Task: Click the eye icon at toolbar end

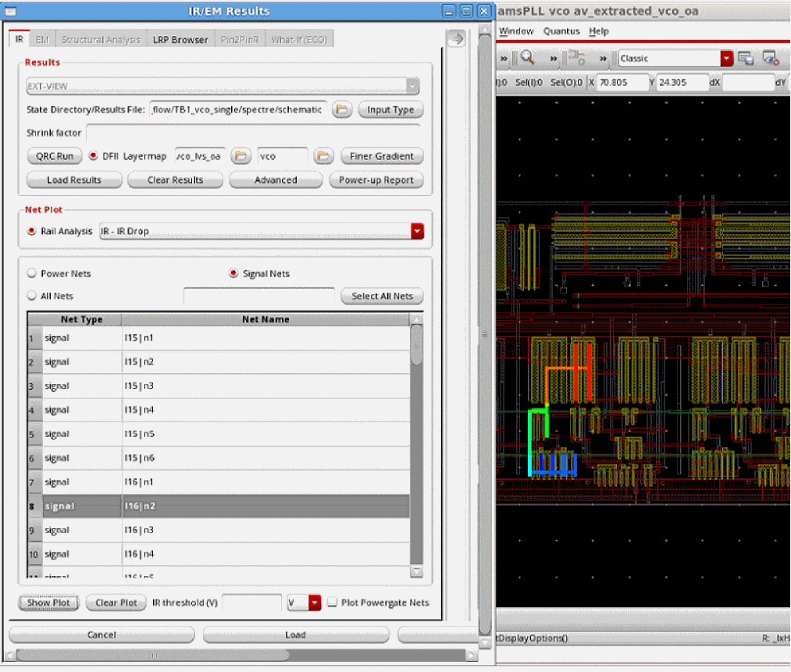Action: pos(771,59)
